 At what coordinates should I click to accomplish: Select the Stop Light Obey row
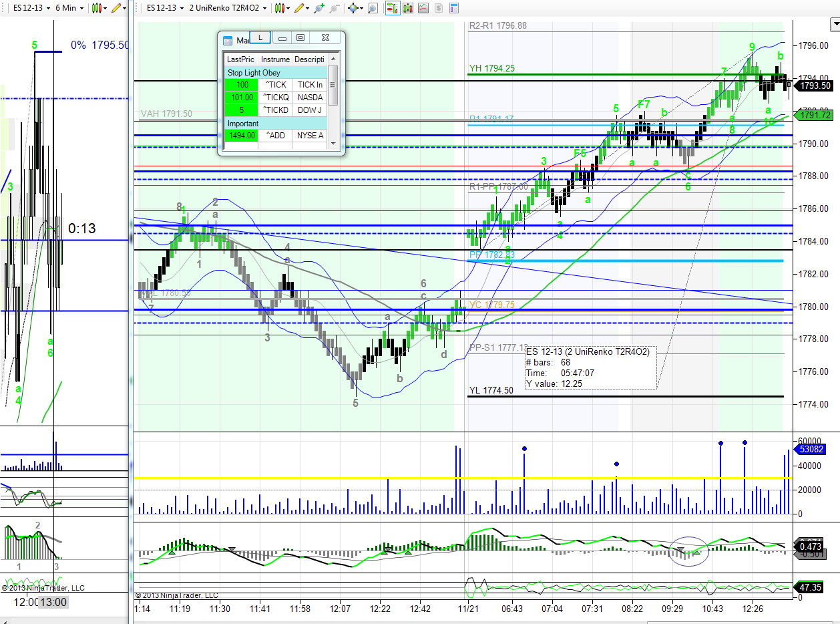[275, 72]
